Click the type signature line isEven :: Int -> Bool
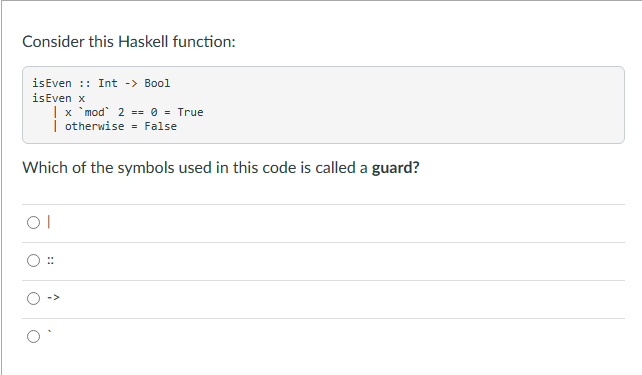Screen dimensions: 642x375 pos(101,83)
